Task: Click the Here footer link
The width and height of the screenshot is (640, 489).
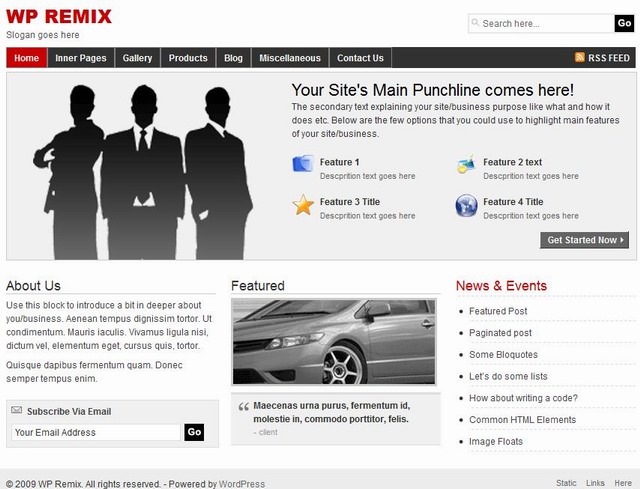Action: [623, 483]
